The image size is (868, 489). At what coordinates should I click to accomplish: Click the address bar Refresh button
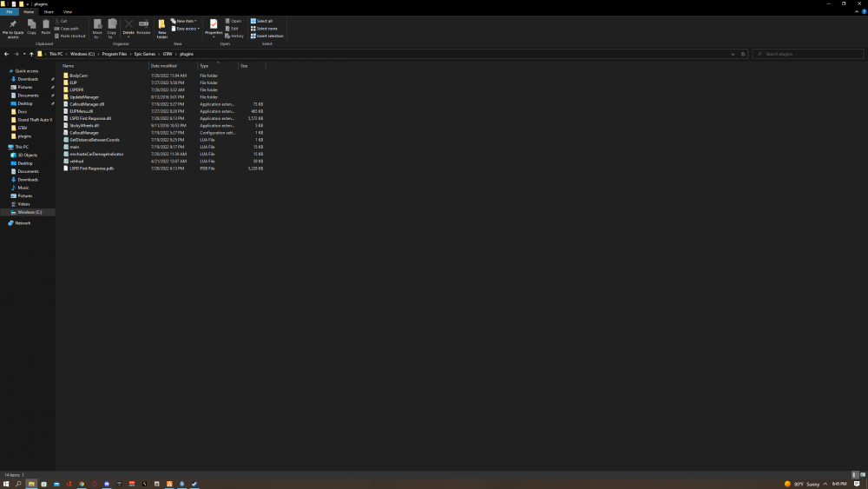click(743, 54)
